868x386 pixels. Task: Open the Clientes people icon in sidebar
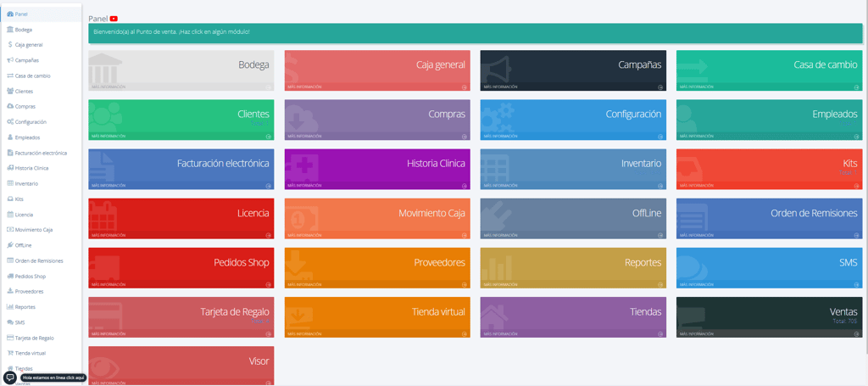pyautogui.click(x=10, y=91)
